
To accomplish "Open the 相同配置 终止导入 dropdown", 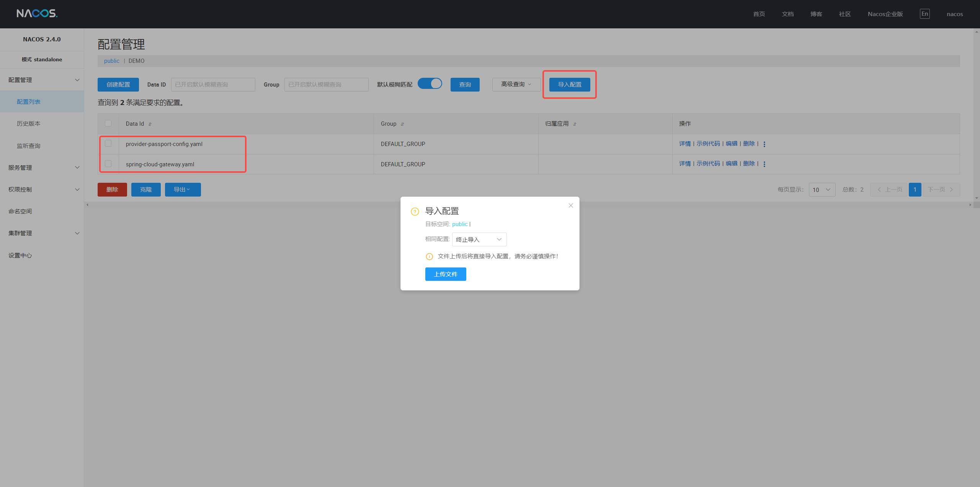I will 479,239.
